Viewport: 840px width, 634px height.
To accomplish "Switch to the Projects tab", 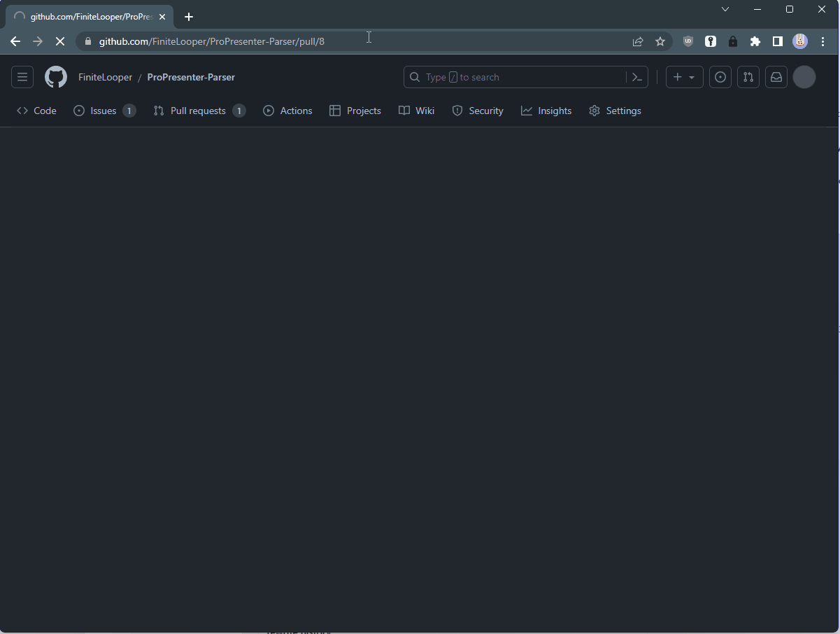I will (x=355, y=111).
